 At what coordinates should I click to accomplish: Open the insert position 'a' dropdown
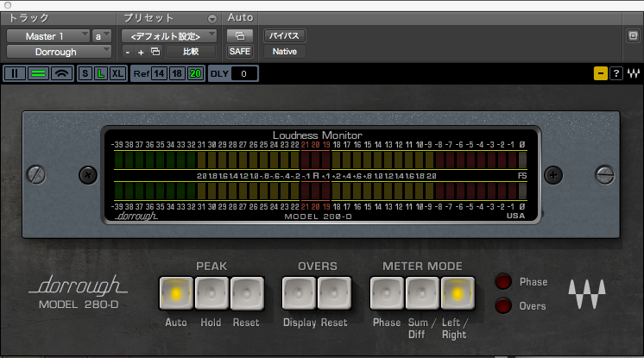[102, 36]
